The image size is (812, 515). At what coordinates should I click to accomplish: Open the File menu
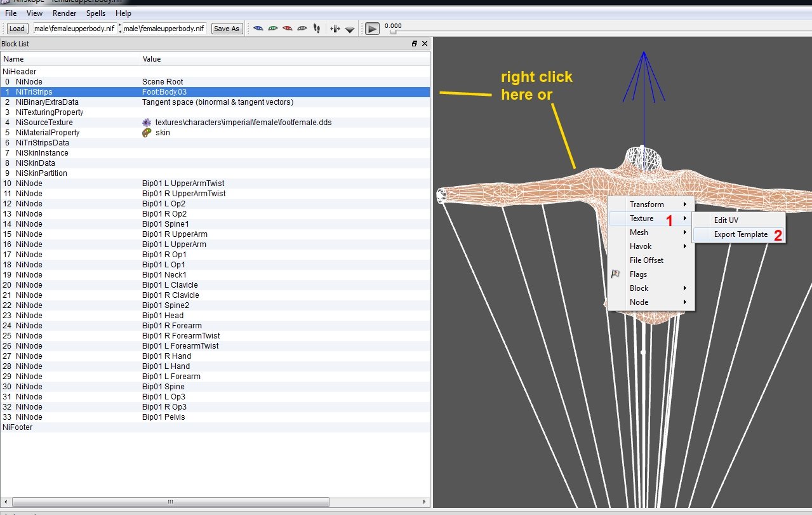pyautogui.click(x=11, y=13)
